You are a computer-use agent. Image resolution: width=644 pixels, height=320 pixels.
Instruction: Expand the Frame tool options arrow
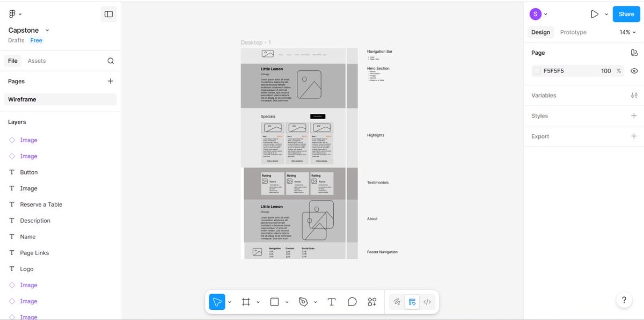258,302
